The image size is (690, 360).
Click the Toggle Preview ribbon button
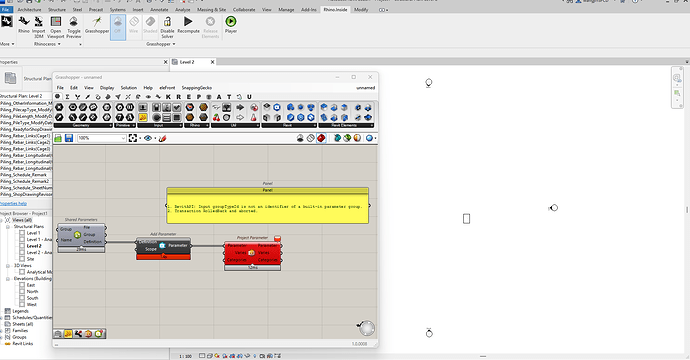tap(73, 27)
